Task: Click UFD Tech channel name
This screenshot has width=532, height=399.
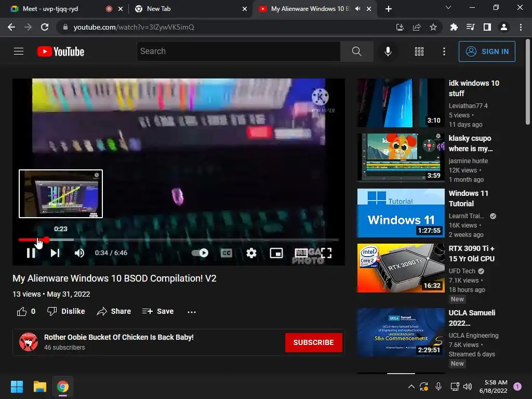Action: [462, 271]
